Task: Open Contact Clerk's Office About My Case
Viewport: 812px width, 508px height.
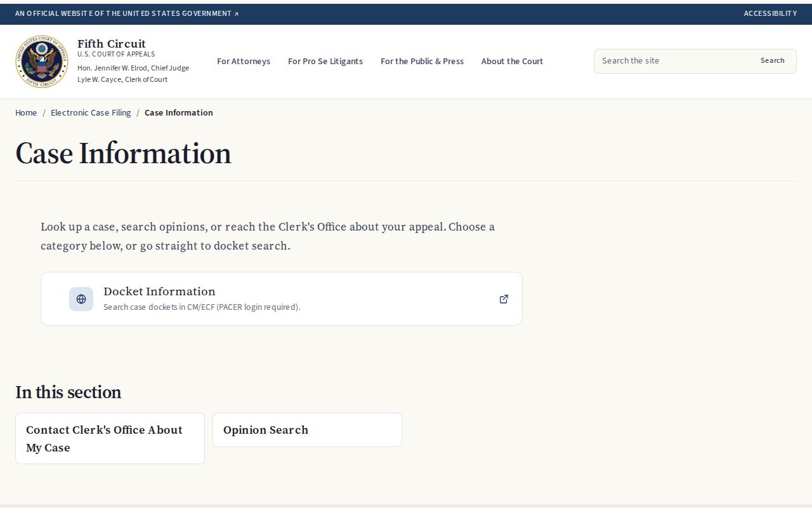Action: click(110, 439)
